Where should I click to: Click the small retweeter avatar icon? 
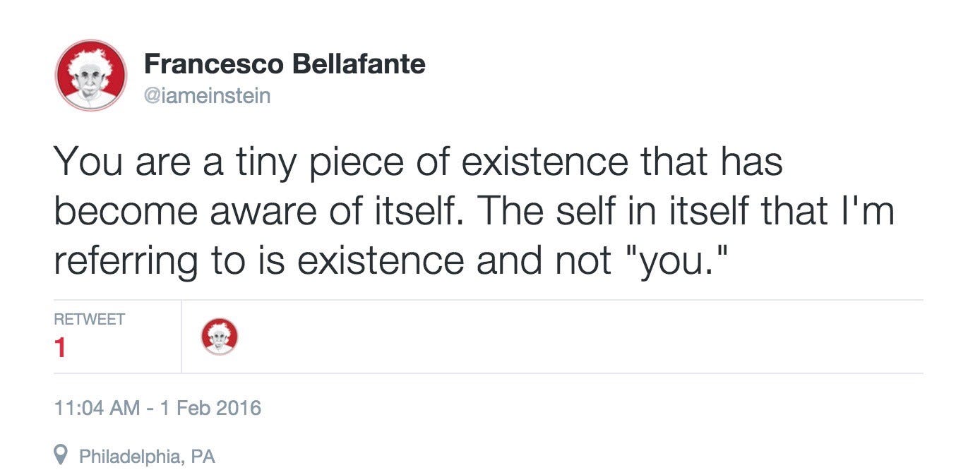coord(220,336)
